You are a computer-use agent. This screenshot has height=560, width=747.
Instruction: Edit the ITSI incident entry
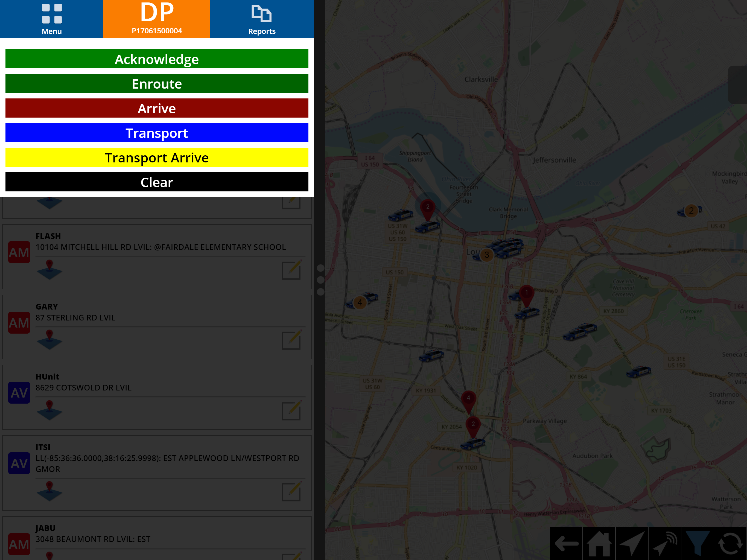pos(291,492)
